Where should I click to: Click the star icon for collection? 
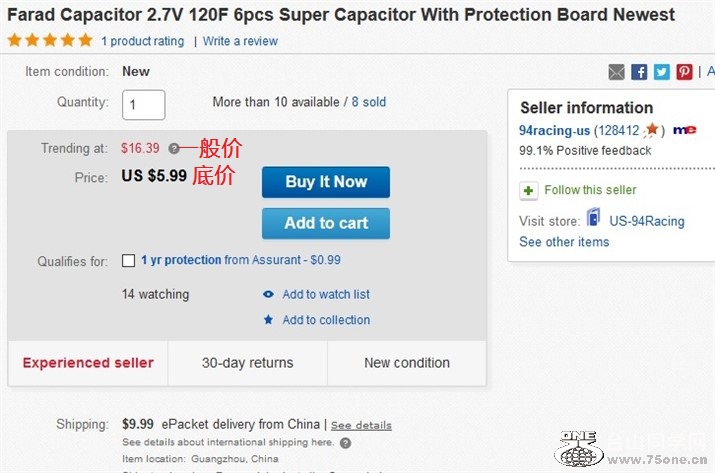point(268,320)
